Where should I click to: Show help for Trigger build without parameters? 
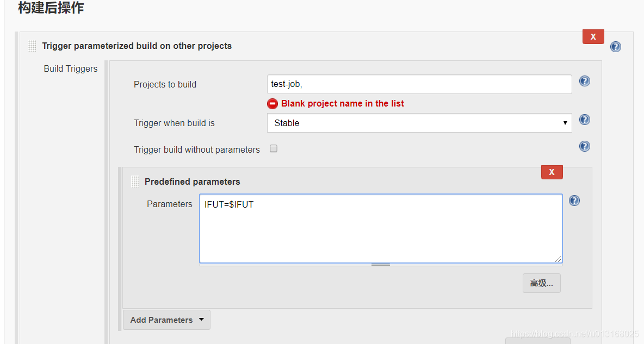[x=585, y=146]
